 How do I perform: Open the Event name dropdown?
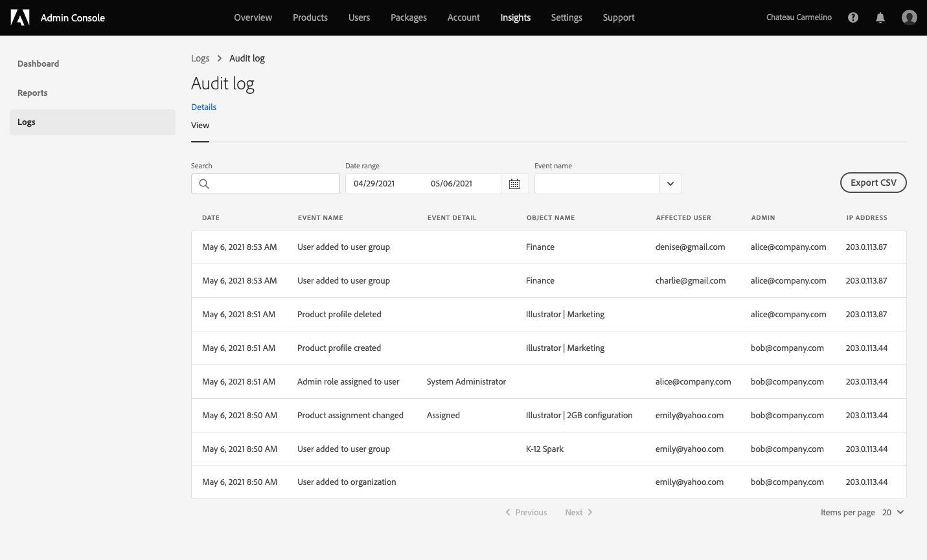coord(670,184)
